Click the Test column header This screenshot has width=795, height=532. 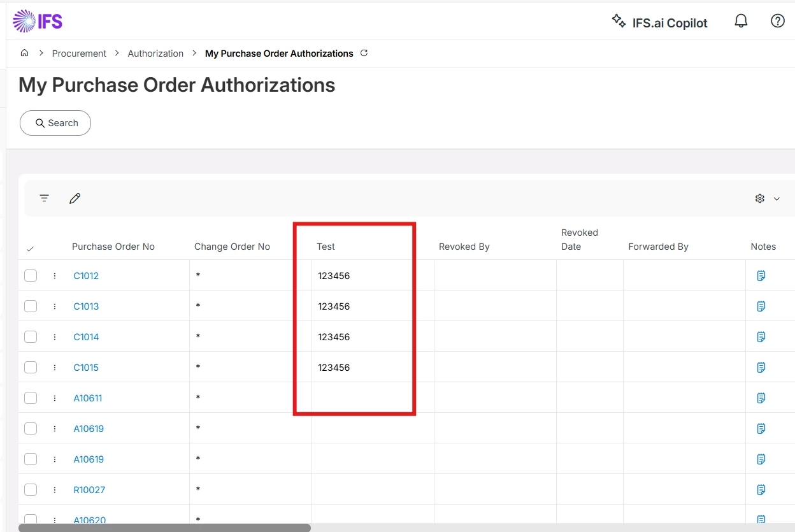click(326, 247)
